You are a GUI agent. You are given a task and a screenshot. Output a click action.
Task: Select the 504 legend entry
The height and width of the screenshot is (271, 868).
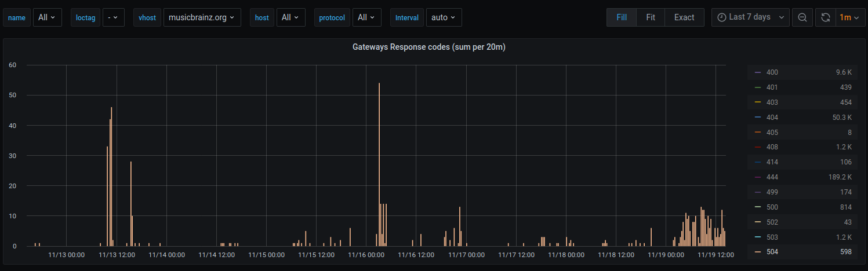(x=772, y=252)
